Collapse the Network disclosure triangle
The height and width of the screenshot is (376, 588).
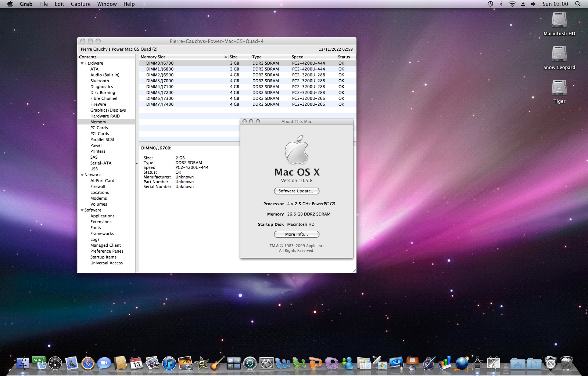(82, 175)
